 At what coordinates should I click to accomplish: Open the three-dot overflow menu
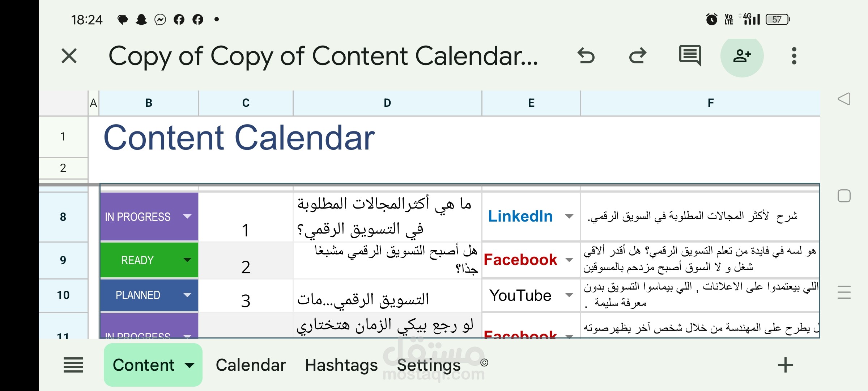click(794, 56)
